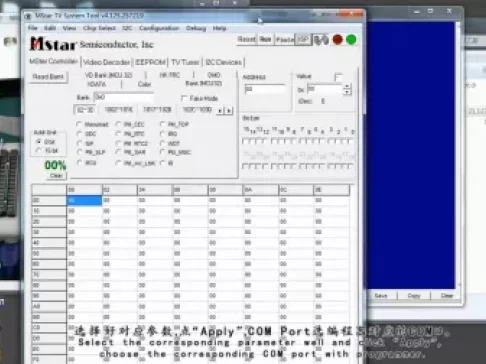Click the ISP toolbar button
This screenshot has width=486, height=364.
tap(303, 40)
